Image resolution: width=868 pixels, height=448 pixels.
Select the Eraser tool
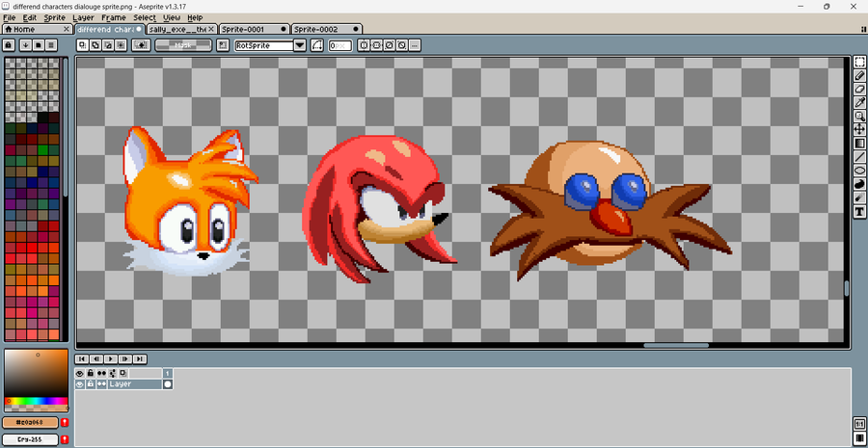(x=859, y=89)
